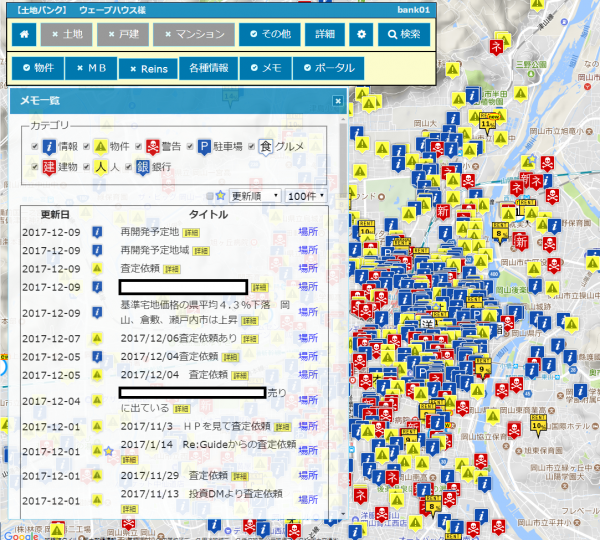Click the blue 情報 category icon
Screen dimensions: 600x540
click(49, 147)
